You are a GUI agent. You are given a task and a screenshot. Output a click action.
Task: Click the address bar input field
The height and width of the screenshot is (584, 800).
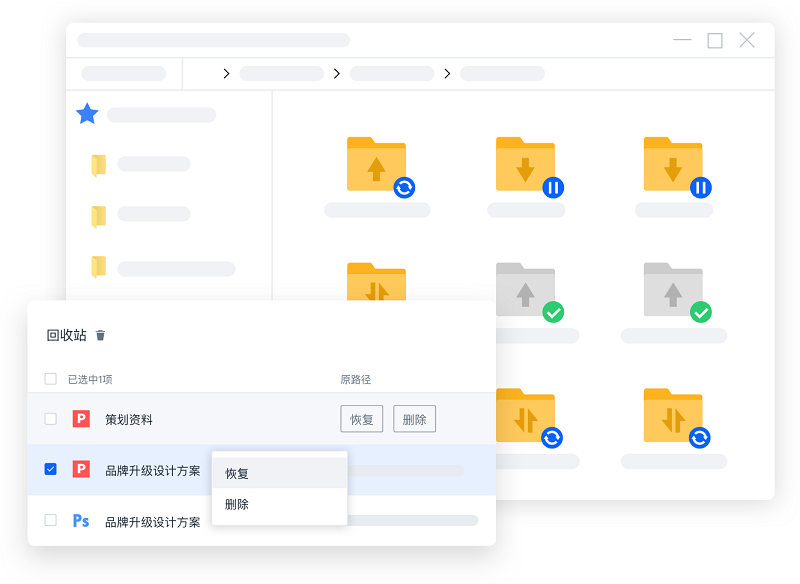[x=212, y=39]
